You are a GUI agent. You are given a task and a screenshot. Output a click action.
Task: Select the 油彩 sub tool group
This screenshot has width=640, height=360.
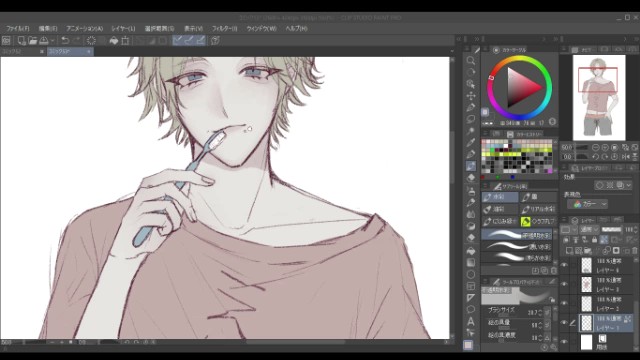click(500, 209)
